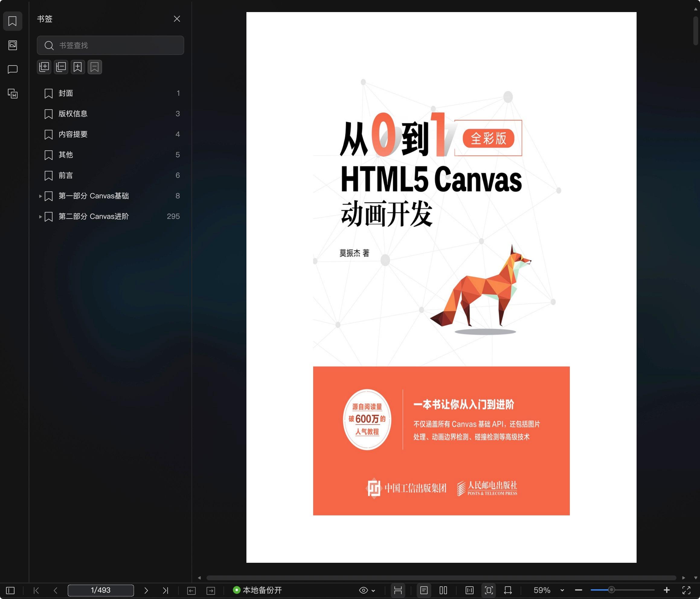Click page number 295 in bookmarks
The height and width of the screenshot is (599, 700).
pos(173,216)
